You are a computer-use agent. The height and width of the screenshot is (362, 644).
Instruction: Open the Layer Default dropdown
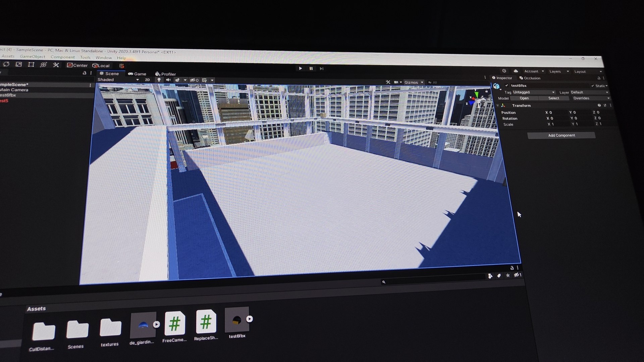click(589, 92)
